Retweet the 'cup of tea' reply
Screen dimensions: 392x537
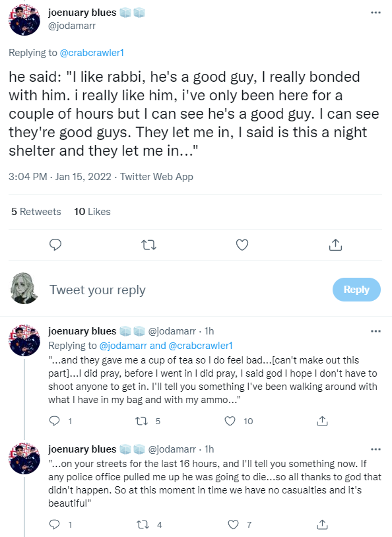click(x=141, y=421)
